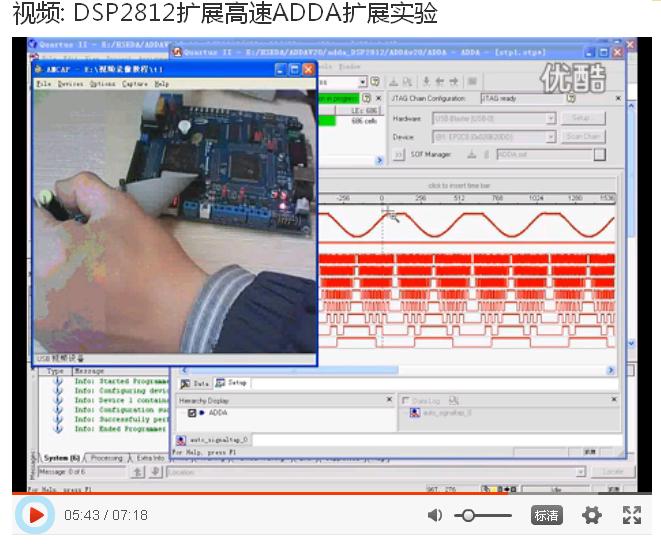Click the download arrow icon in the toolbar
The height and width of the screenshot is (544, 661).
(x=427, y=81)
